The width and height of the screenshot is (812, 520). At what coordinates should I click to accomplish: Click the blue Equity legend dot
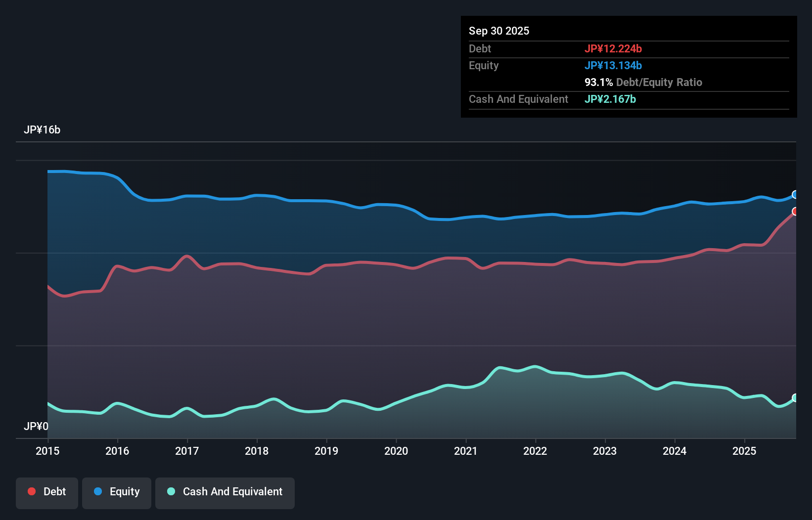click(x=99, y=491)
